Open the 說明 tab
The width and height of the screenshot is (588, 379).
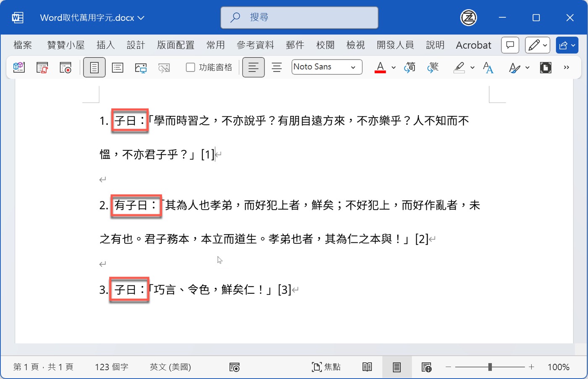point(435,45)
